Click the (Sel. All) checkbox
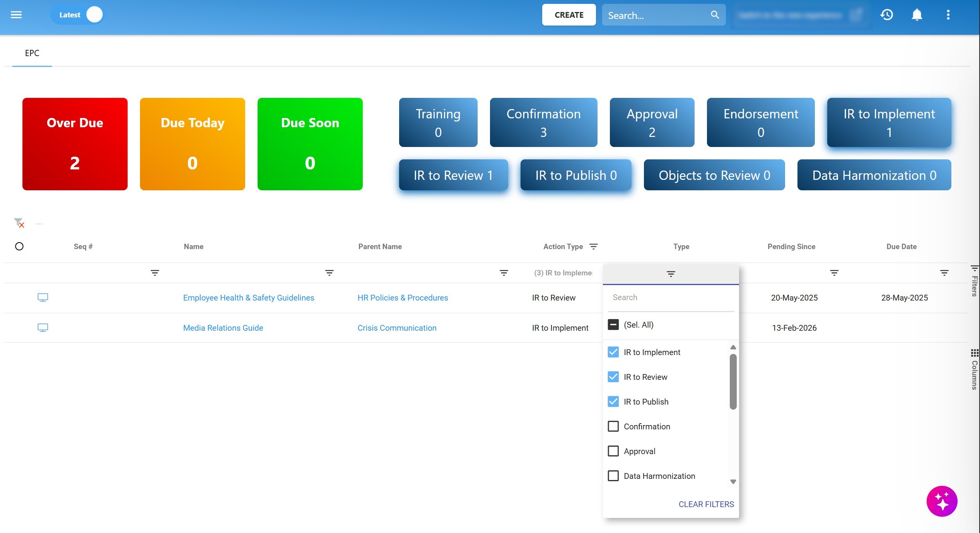Image resolution: width=980 pixels, height=533 pixels. click(613, 325)
